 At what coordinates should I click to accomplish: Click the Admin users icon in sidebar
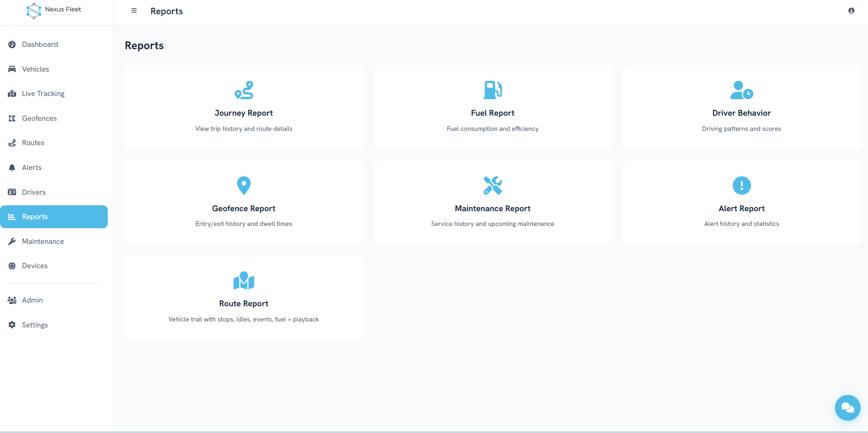coord(12,300)
